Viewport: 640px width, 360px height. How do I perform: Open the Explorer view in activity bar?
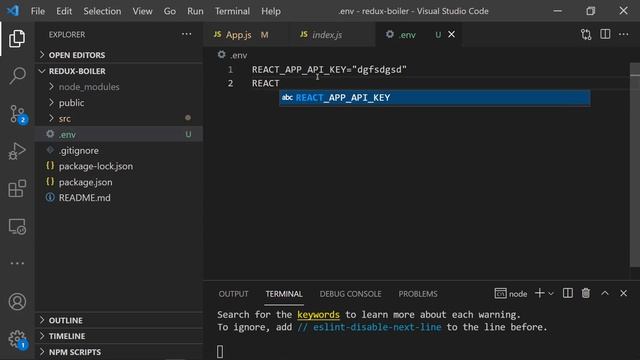17,38
